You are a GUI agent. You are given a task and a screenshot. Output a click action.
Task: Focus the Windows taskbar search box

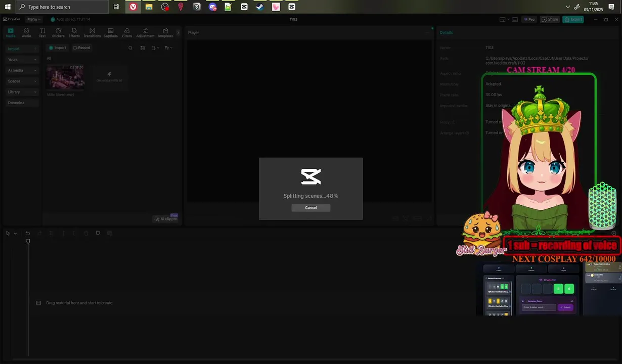click(x=62, y=7)
